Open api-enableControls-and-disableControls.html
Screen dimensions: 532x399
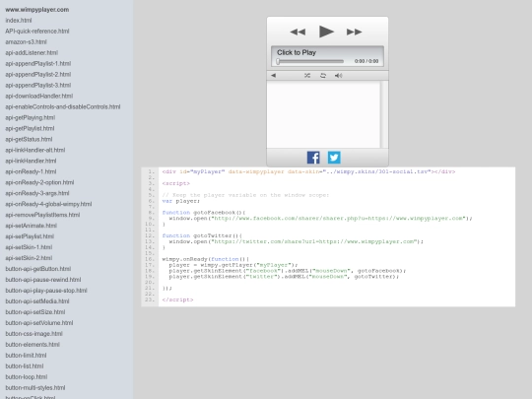click(x=63, y=106)
